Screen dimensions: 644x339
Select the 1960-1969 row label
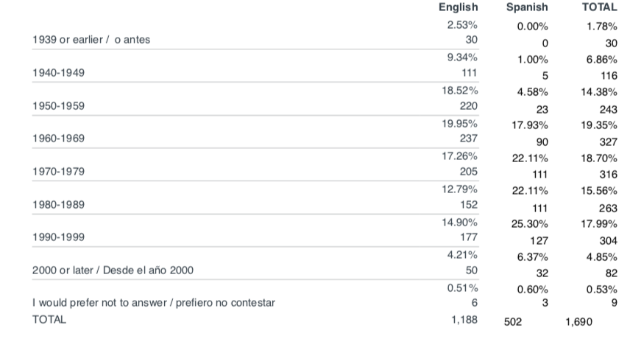(x=58, y=139)
